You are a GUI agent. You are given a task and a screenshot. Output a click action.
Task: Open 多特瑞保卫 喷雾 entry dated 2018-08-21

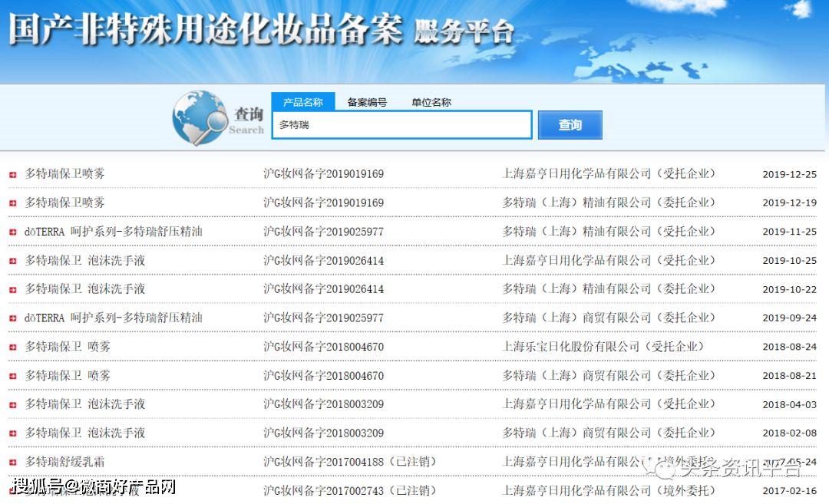(x=68, y=376)
